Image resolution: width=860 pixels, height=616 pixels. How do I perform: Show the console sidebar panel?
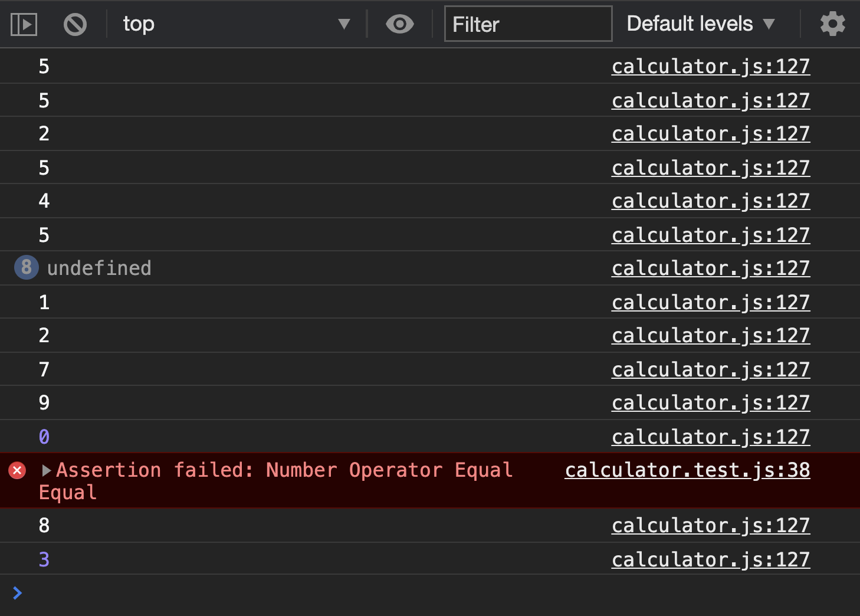pos(24,24)
